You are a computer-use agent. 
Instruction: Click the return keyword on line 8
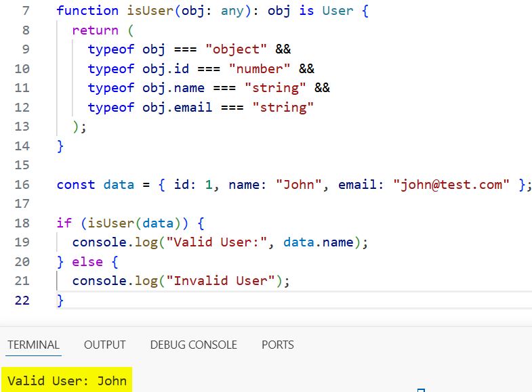(96, 30)
